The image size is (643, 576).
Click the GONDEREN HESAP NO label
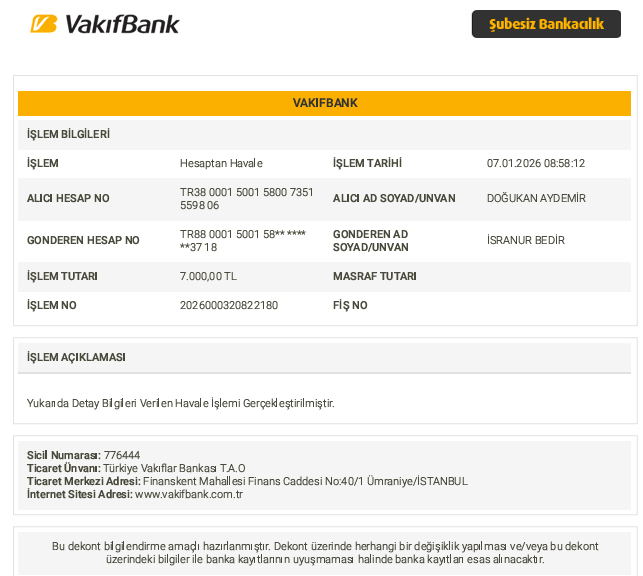coord(83,240)
